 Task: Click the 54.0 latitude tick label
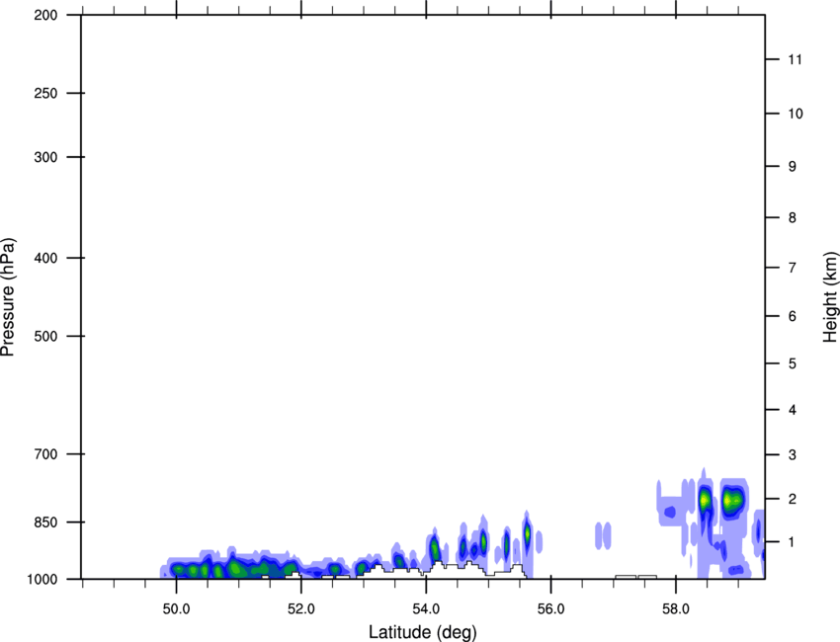426,609
